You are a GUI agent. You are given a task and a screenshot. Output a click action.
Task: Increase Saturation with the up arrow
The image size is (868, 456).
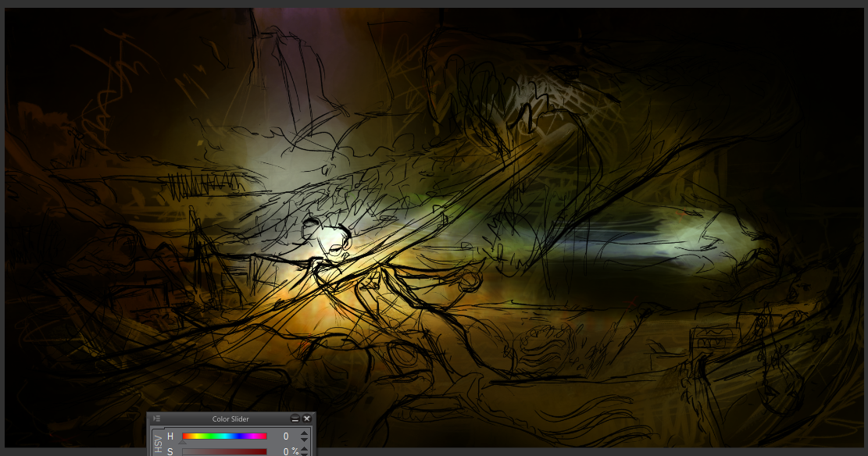tap(305, 449)
